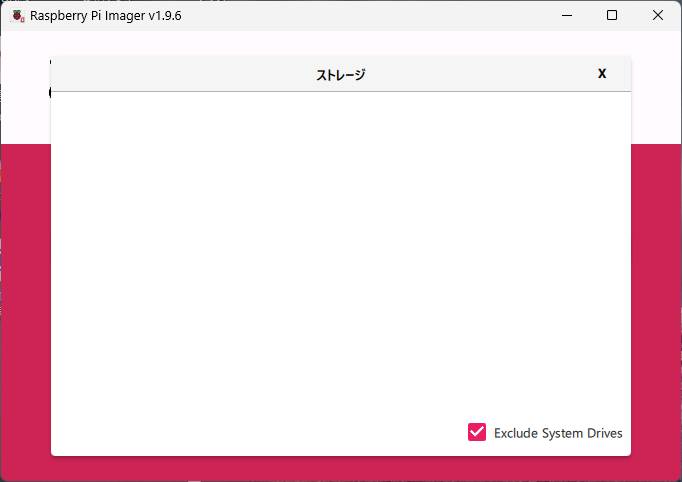Click the separator line under the ストレージ header
The height and width of the screenshot is (482, 682).
[x=340, y=91]
